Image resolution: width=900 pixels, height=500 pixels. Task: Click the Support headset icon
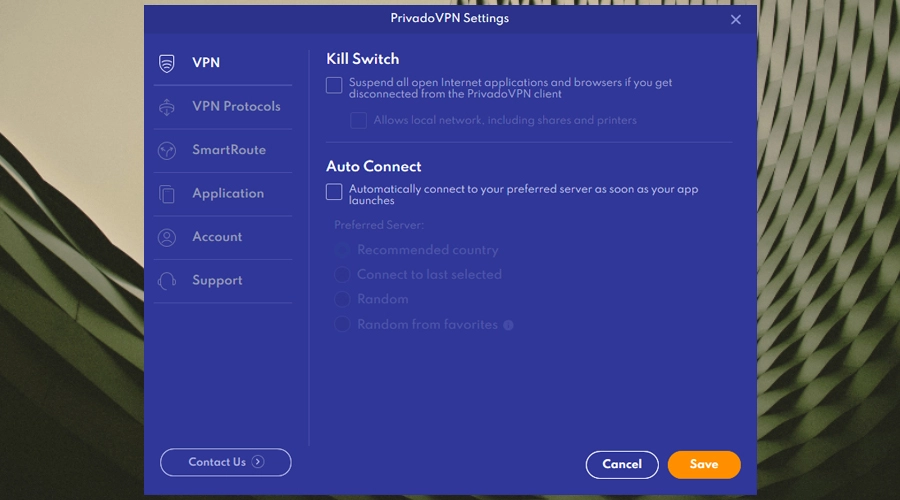click(x=167, y=281)
